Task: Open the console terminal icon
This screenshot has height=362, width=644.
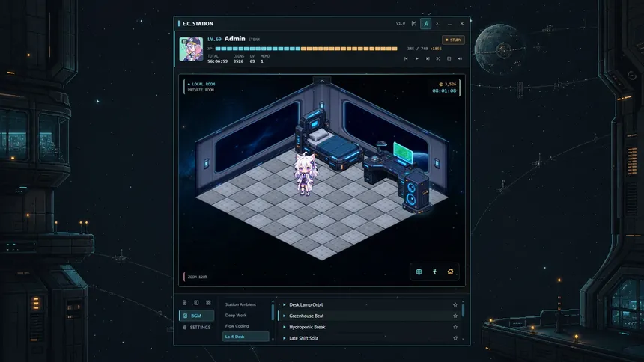Action: click(438, 24)
